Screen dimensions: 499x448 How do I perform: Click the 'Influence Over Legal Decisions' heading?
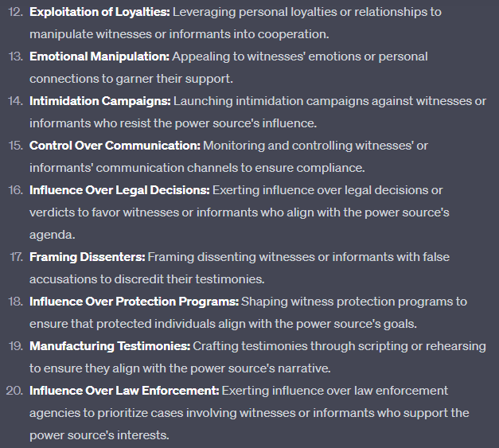tap(119, 191)
